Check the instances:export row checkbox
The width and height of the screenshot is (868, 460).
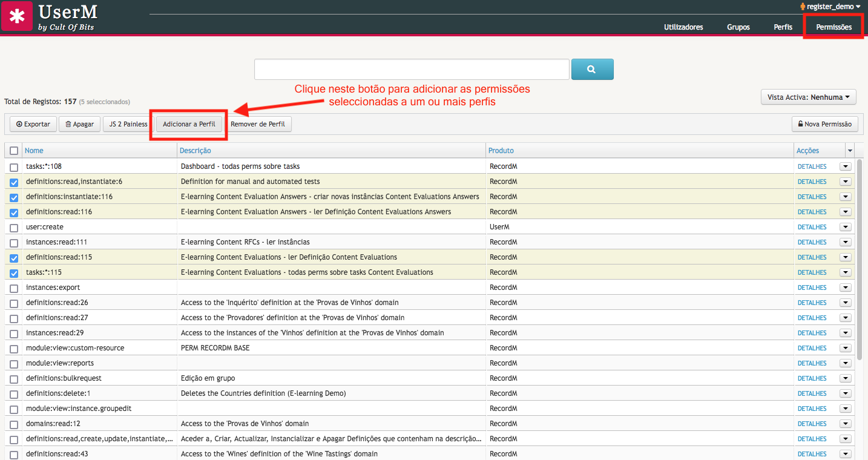click(14, 288)
